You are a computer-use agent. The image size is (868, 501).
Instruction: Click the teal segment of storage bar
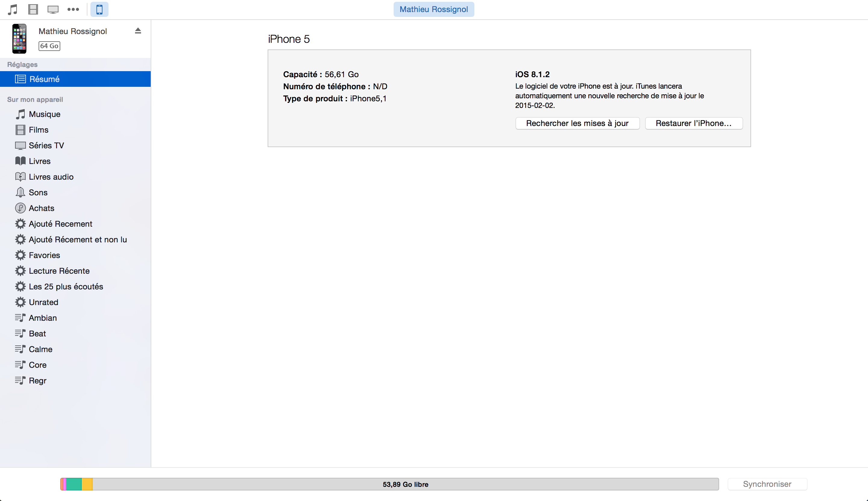[74, 484]
